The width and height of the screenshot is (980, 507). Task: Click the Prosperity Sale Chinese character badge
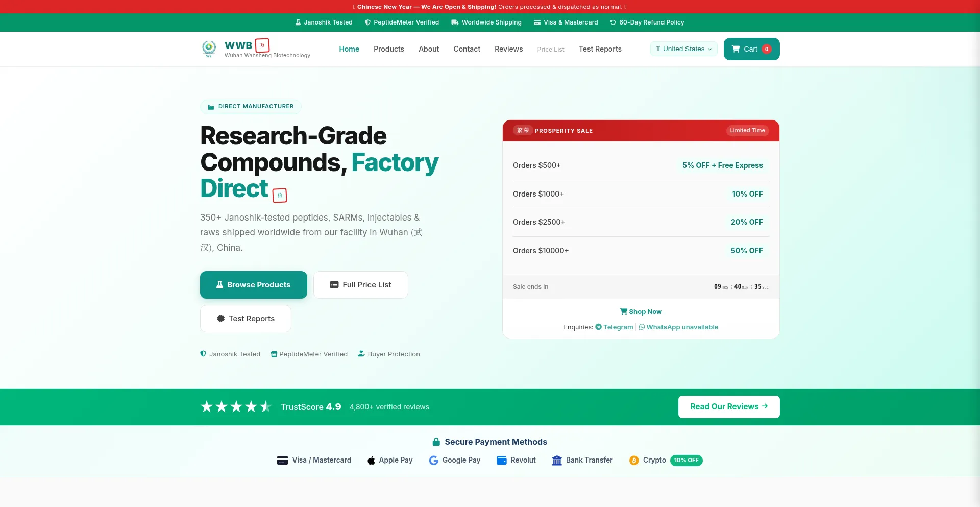coord(523,131)
